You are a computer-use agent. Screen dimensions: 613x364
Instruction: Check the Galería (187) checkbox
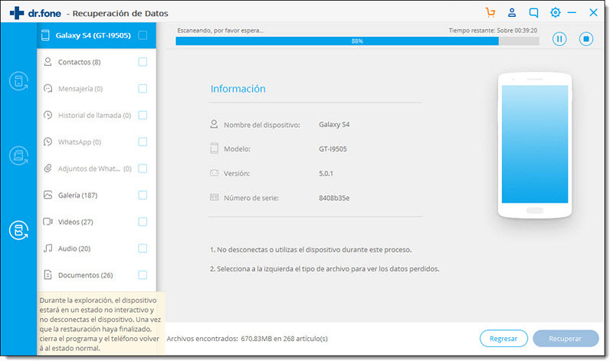(143, 195)
